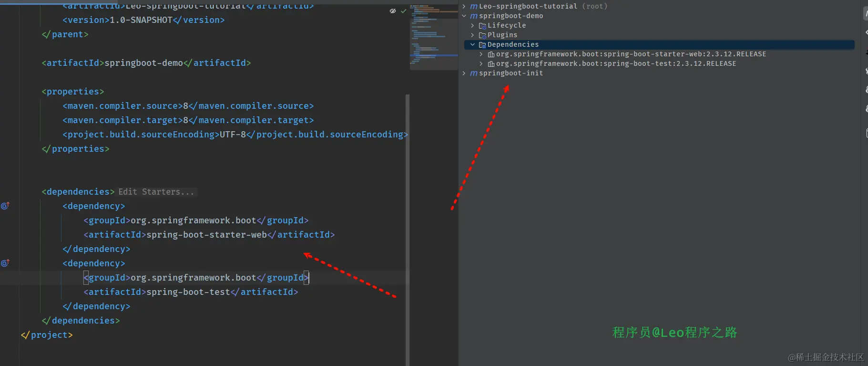Click the opening <properties> tag

tap(73, 92)
